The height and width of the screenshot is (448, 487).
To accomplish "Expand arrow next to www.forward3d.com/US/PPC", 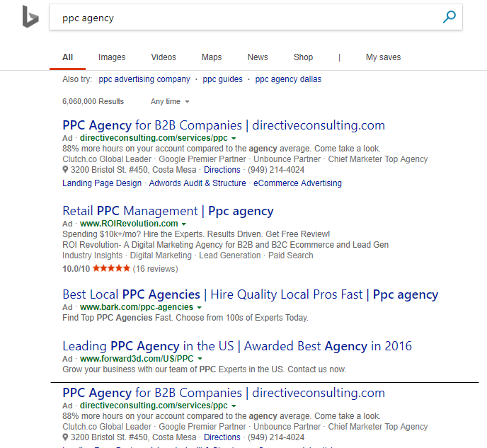I will click(x=200, y=359).
